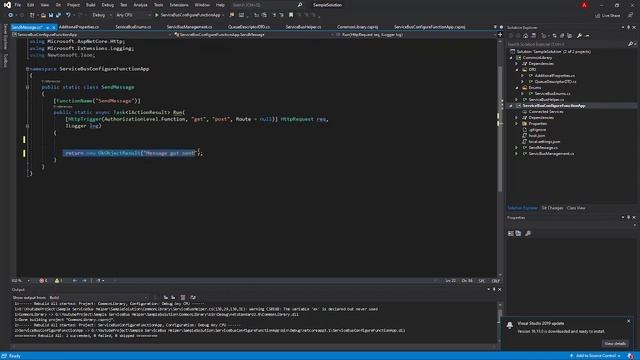The width and height of the screenshot is (640, 360).
Task: Collapse the namespace code block in editor
Action: coord(27,69)
